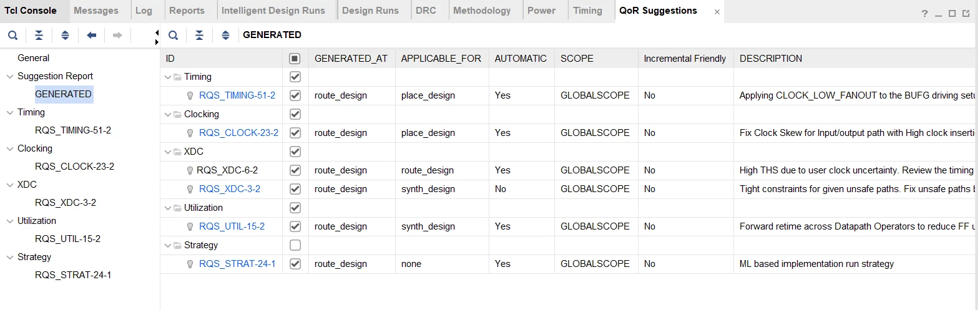Uncheck the RQS_TIMING-51-2 checkbox

[295, 95]
